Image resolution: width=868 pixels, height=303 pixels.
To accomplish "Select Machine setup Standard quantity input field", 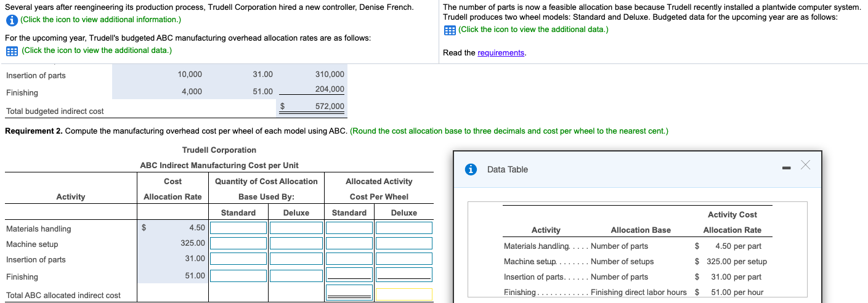I will point(239,243).
